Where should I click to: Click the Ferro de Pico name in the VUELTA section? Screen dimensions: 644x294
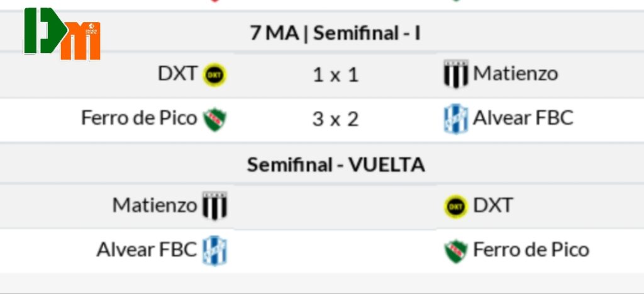click(531, 250)
